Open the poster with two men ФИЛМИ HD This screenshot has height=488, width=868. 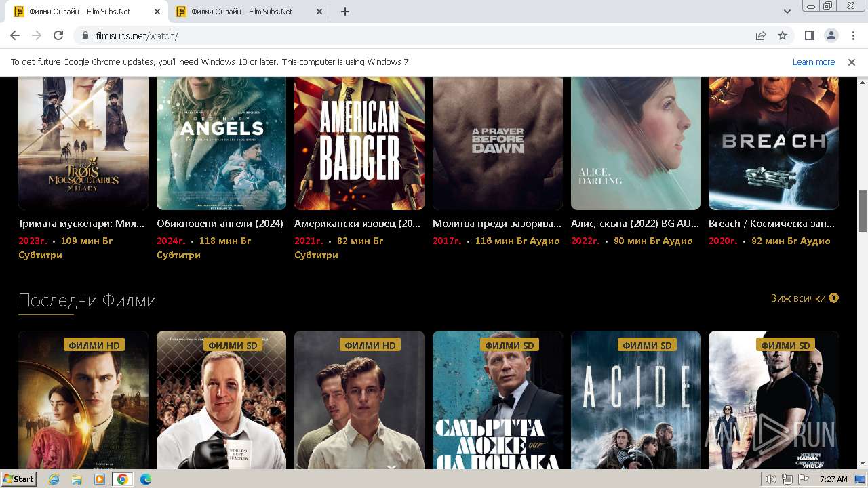click(x=359, y=400)
